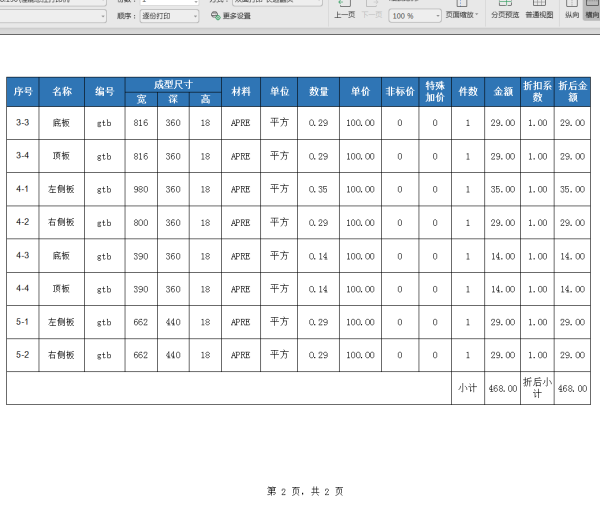Open the 页面缩放 page scaling menu
This screenshot has width=600, height=513.
pos(462,9)
